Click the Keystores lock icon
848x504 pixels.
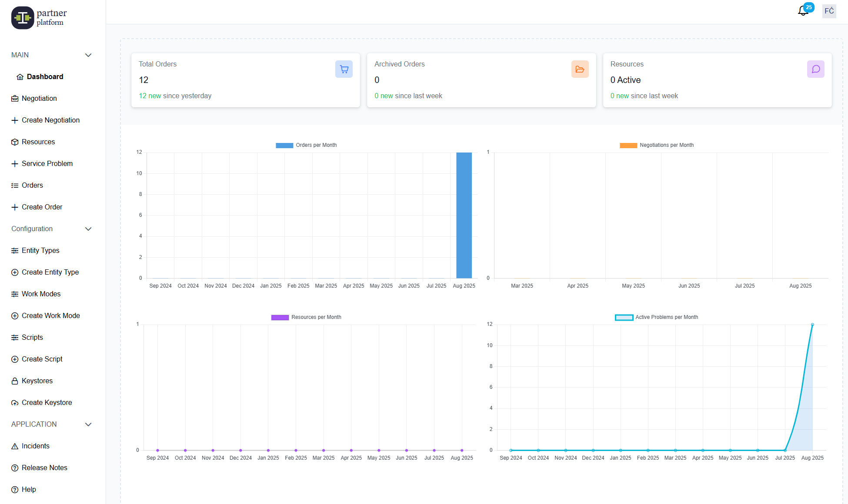tap(15, 381)
